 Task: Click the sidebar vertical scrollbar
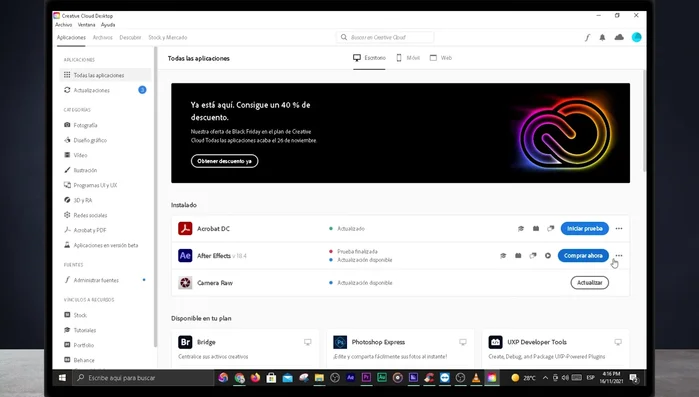click(155, 196)
